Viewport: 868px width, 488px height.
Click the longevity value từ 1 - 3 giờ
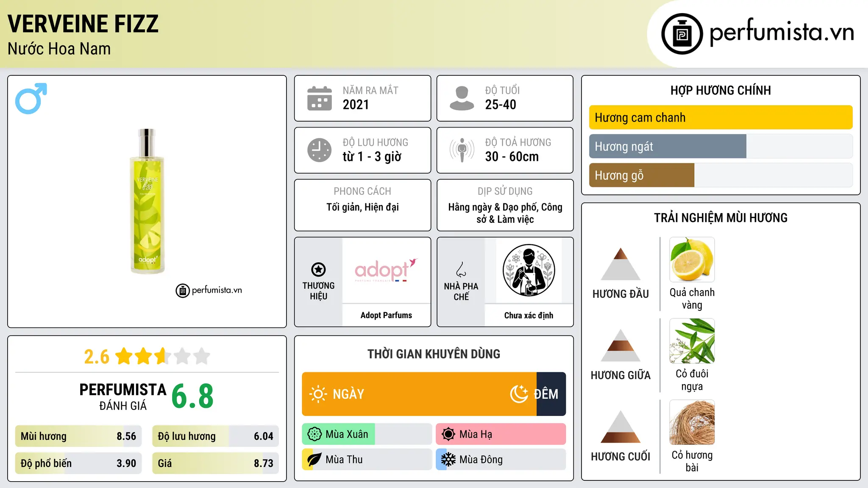pos(372,157)
